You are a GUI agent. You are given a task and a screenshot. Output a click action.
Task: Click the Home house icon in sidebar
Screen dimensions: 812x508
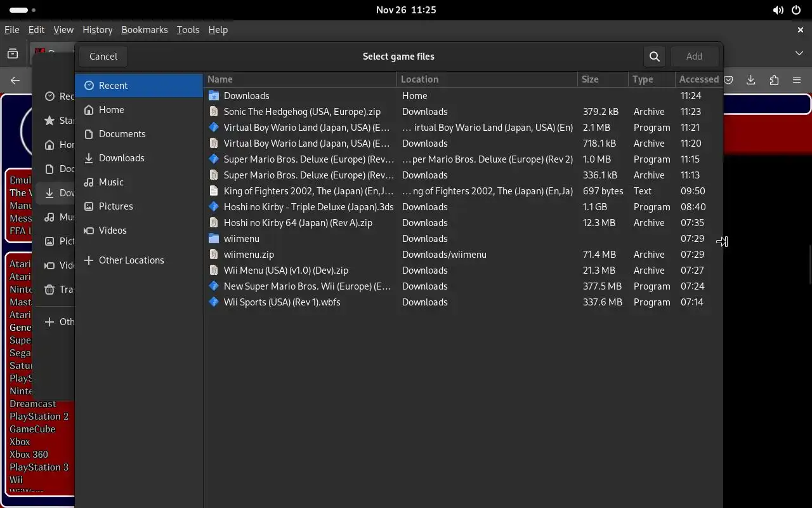click(89, 109)
